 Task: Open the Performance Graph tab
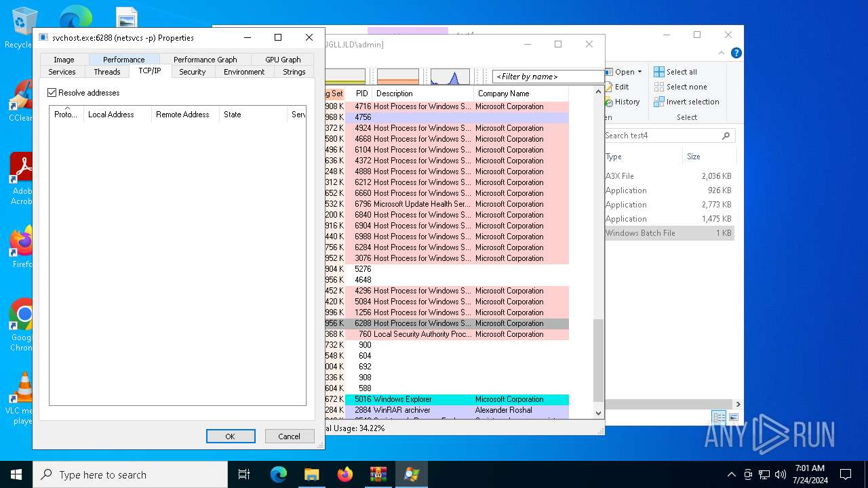205,60
